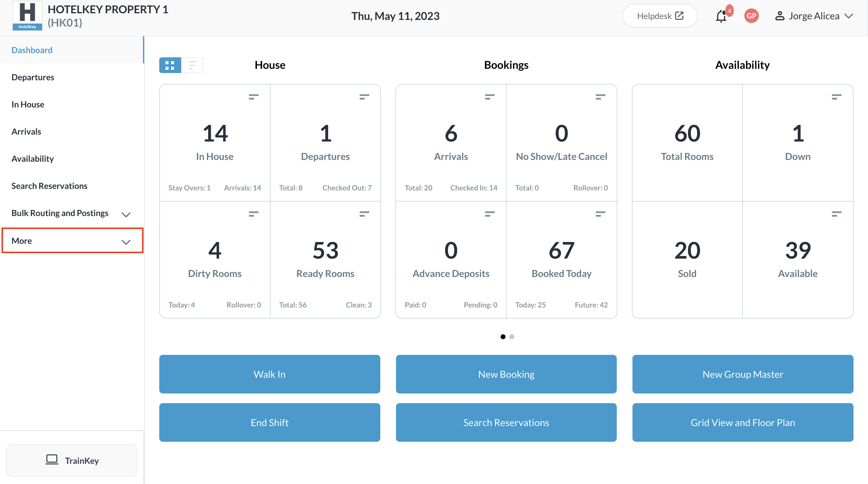Open Down rooms tile menu icon
The height and width of the screenshot is (484, 868).
836,97
